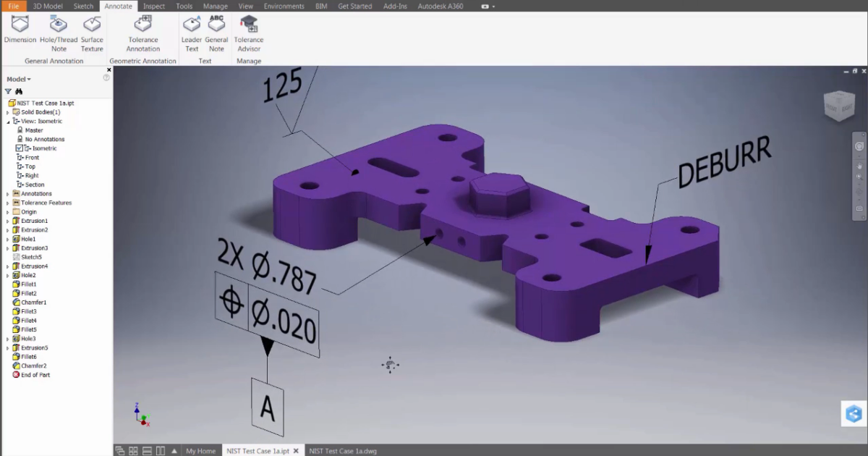The height and width of the screenshot is (456, 868).
Task: Expand the Solid Bodies tree node
Action: click(6, 111)
